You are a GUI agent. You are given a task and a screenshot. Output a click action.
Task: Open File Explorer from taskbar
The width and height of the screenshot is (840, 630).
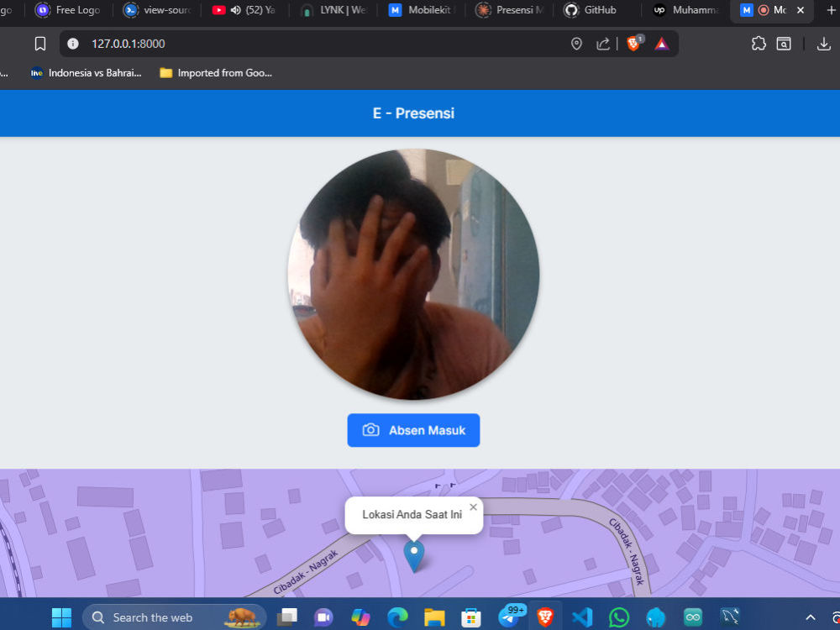pos(434,617)
